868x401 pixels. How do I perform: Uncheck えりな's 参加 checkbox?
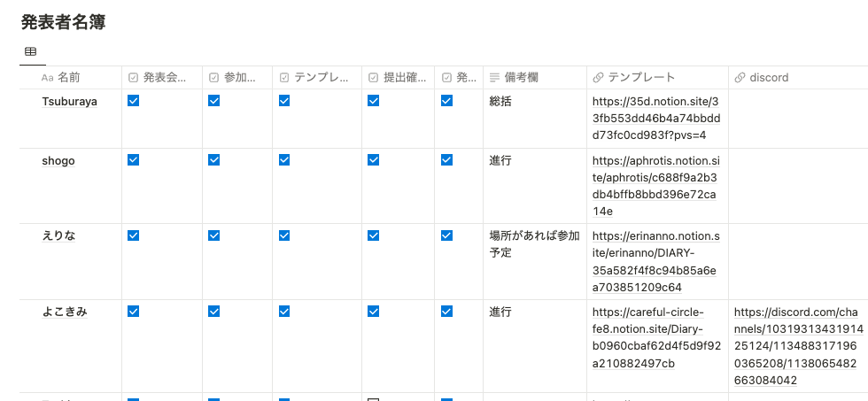pos(214,235)
